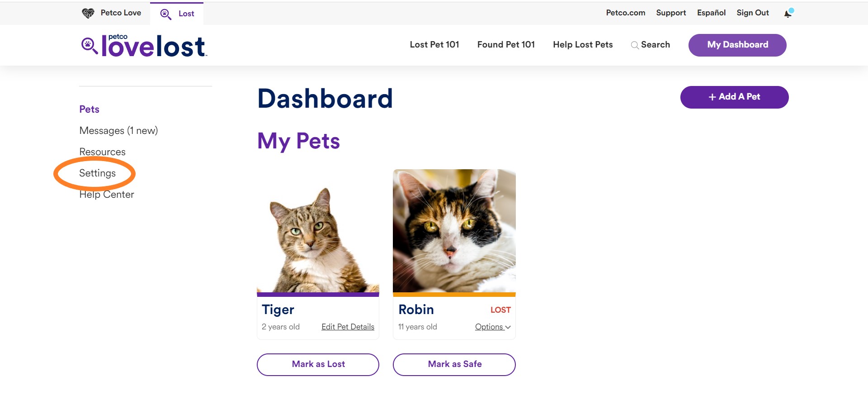Image resolution: width=868 pixels, height=405 pixels.
Task: Open Help Lost Pets menu item
Action: (x=583, y=44)
